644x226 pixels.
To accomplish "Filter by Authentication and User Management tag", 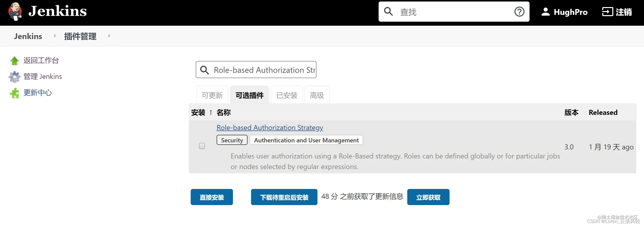I will tap(306, 140).
